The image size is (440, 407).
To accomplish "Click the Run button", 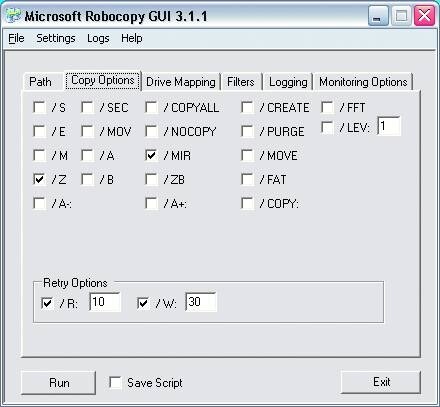I will pyautogui.click(x=59, y=382).
